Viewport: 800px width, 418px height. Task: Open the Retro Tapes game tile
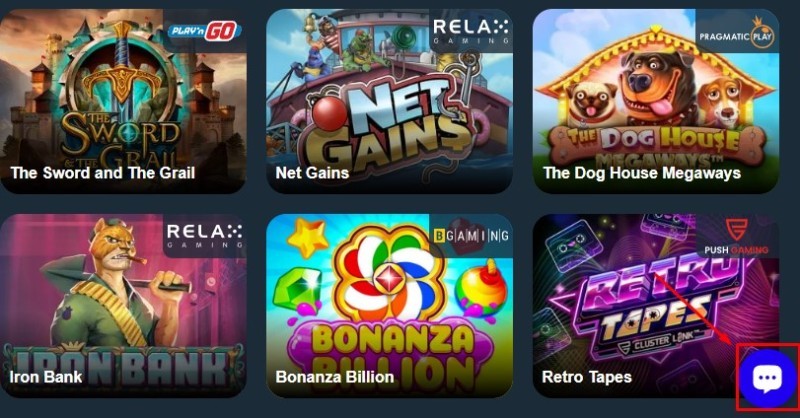[656, 305]
